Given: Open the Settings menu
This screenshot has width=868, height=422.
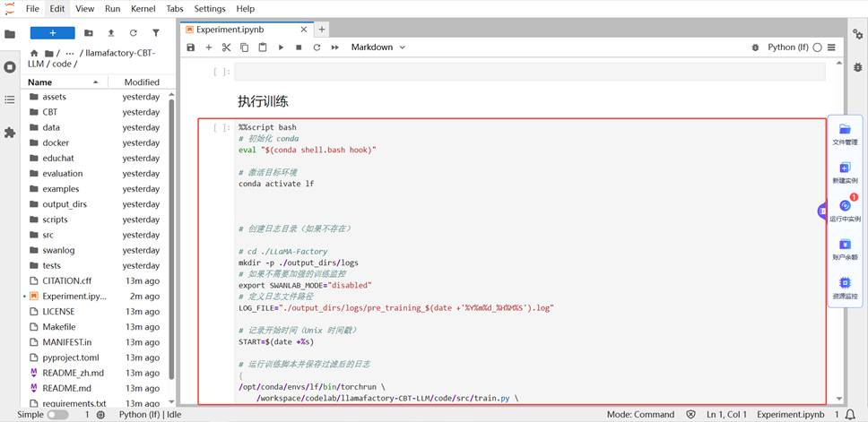Looking at the screenshot, I should [x=210, y=9].
